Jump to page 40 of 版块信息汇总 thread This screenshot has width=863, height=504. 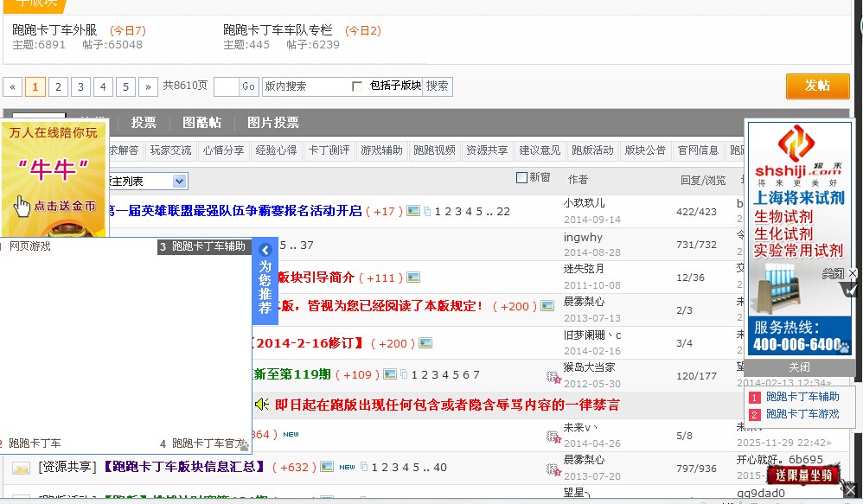pos(440,467)
